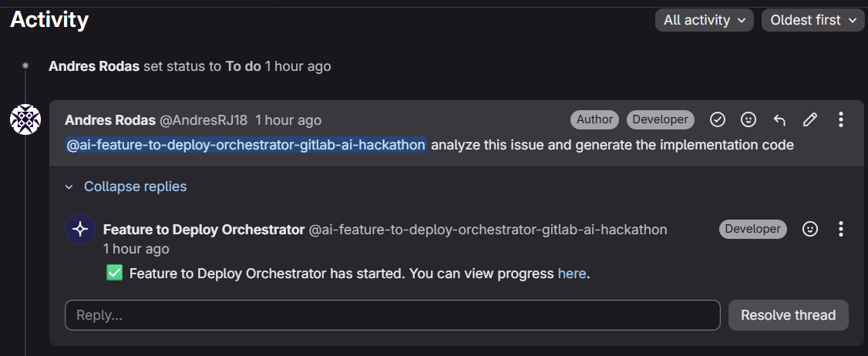Viewport: 868px width, 356px height.
Task: Add emoji reaction to Andres Rodas comment
Action: pyautogui.click(x=749, y=119)
